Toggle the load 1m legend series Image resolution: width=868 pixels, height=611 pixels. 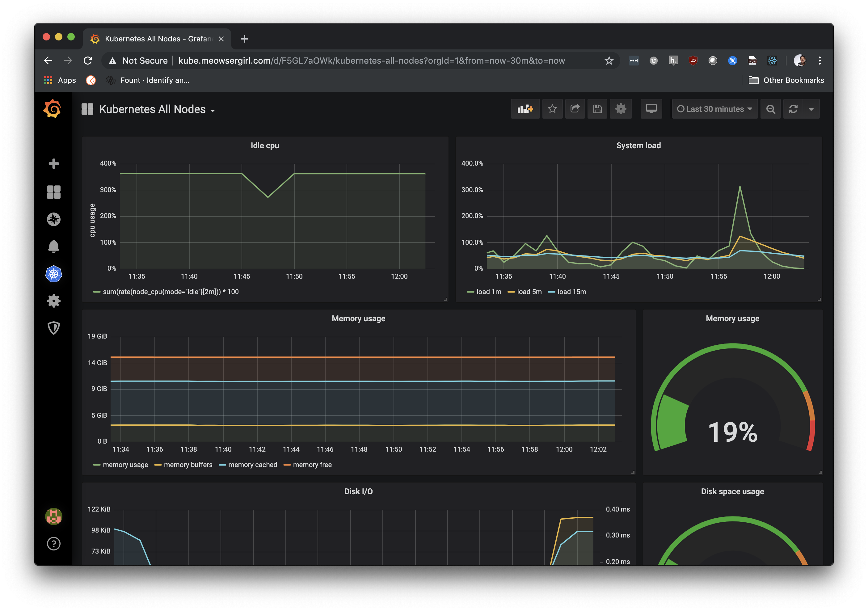pos(489,292)
